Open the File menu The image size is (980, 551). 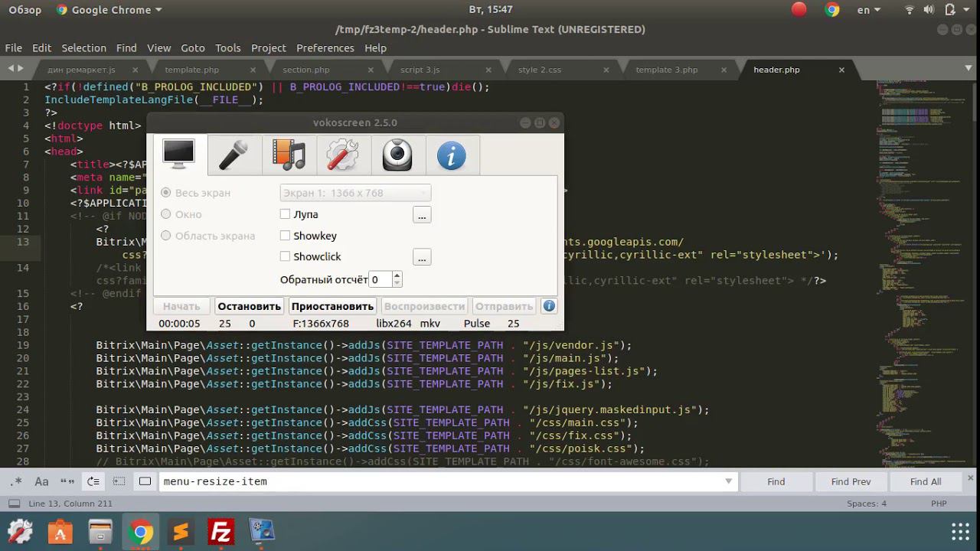coord(14,47)
